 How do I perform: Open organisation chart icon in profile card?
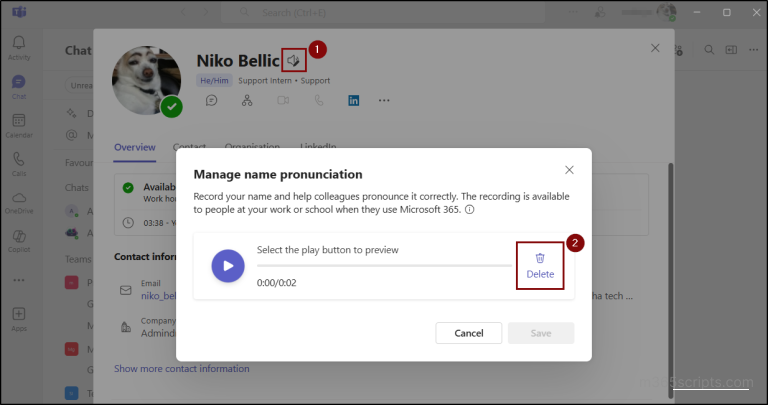(x=247, y=100)
